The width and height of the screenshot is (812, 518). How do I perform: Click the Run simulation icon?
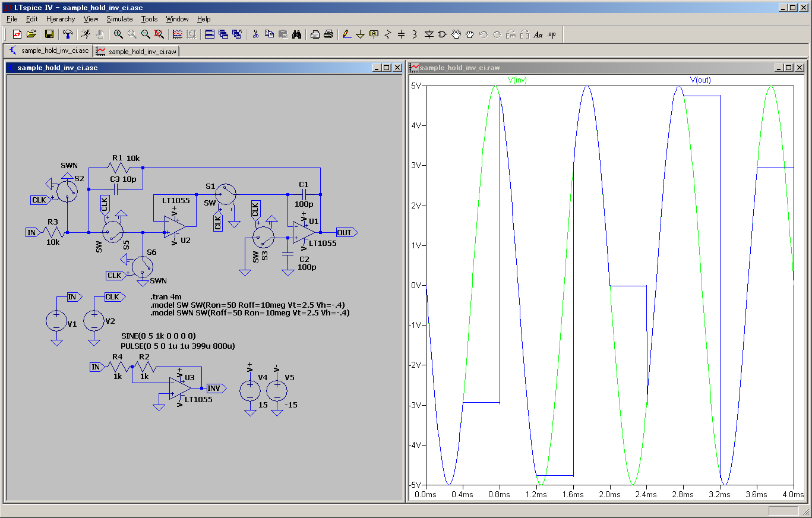[x=85, y=34]
